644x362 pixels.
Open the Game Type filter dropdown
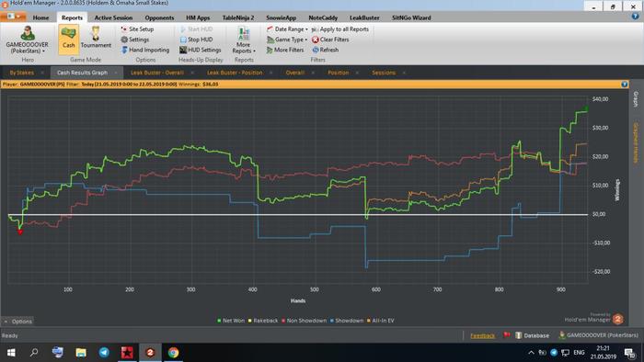(287, 40)
